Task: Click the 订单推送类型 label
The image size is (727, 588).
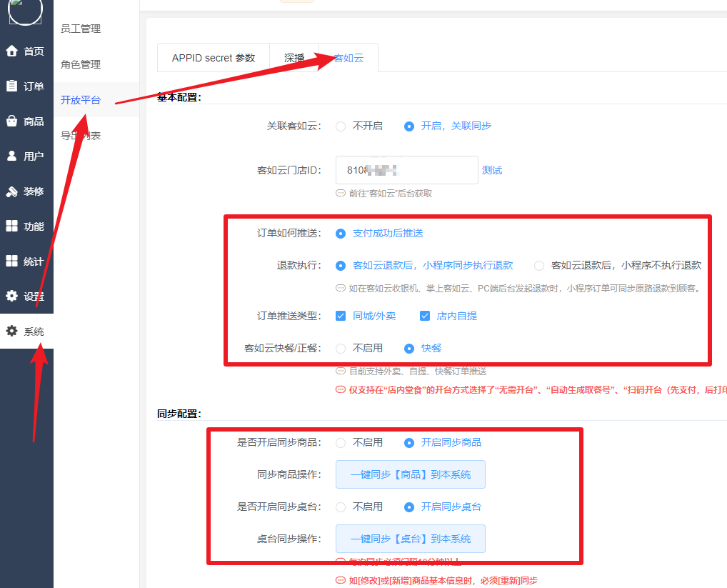Action: (x=289, y=316)
